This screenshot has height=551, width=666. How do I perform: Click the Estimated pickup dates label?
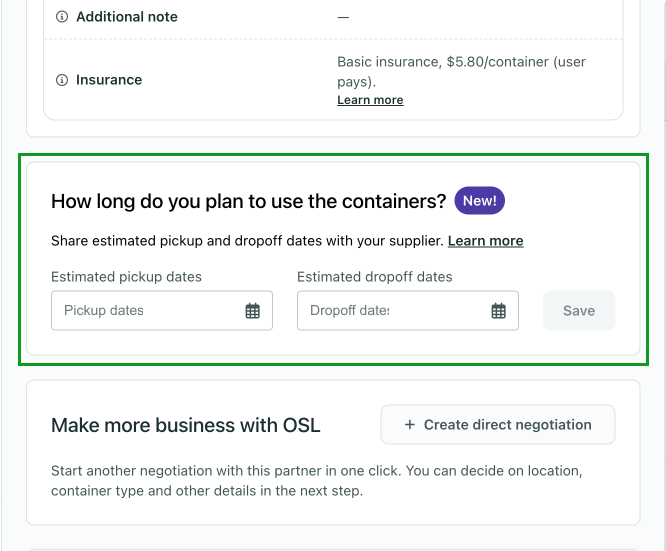coord(126,277)
